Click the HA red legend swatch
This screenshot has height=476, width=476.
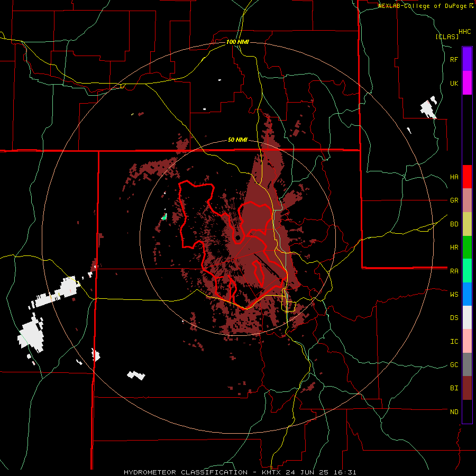point(467,177)
